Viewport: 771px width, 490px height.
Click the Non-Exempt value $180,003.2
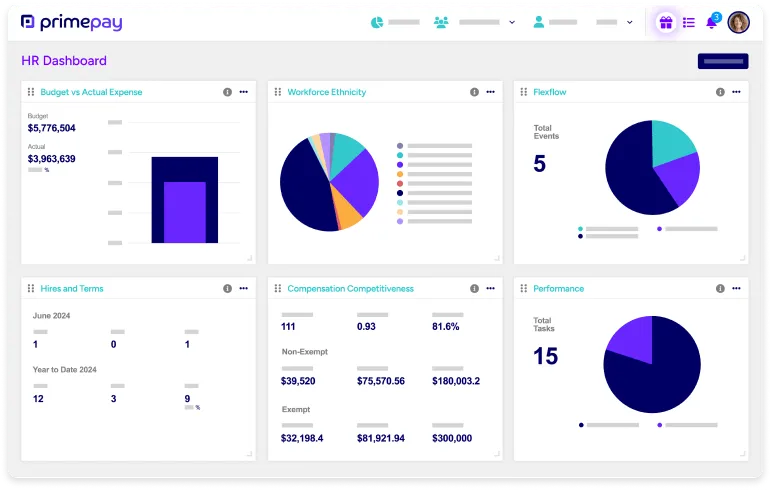(456, 381)
